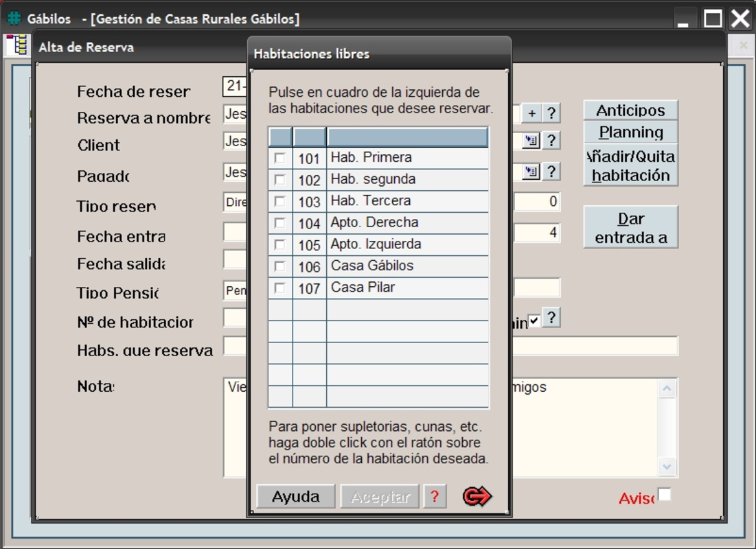The width and height of the screenshot is (756, 549).
Task: Close the Gábilos main window
Action: point(740,19)
